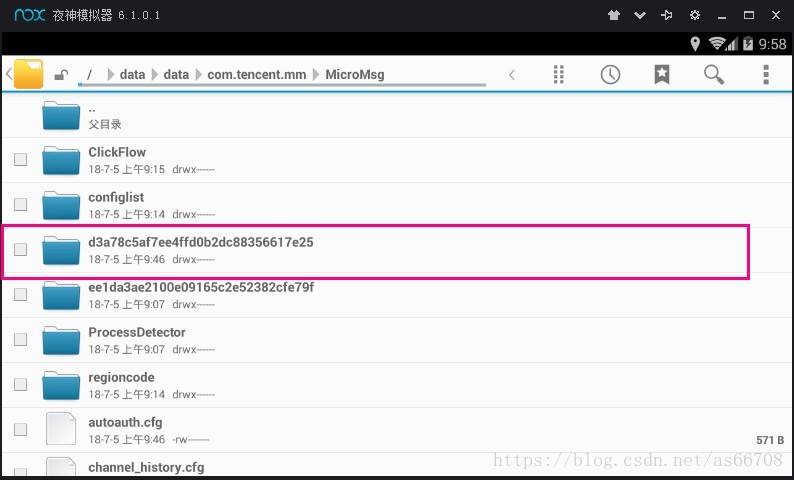Minimize the Nox emulator window
The height and width of the screenshot is (480, 794).
coord(722,16)
